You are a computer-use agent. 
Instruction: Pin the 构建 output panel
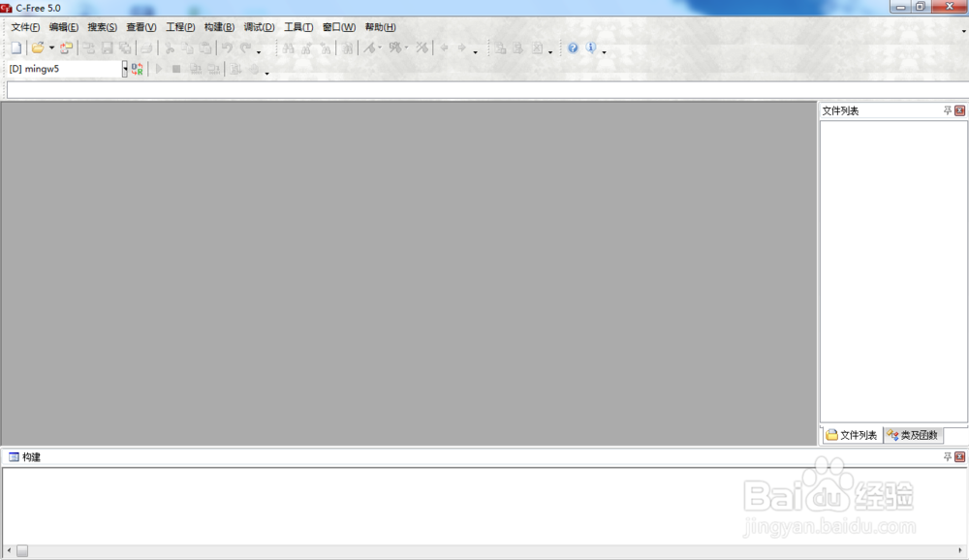pyautogui.click(x=948, y=456)
